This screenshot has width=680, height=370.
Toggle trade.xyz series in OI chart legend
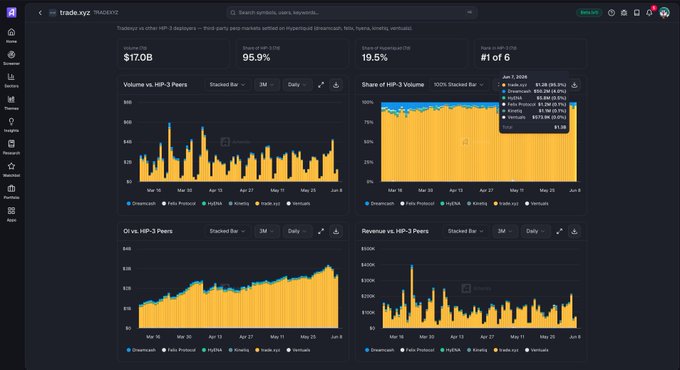[x=268, y=350]
